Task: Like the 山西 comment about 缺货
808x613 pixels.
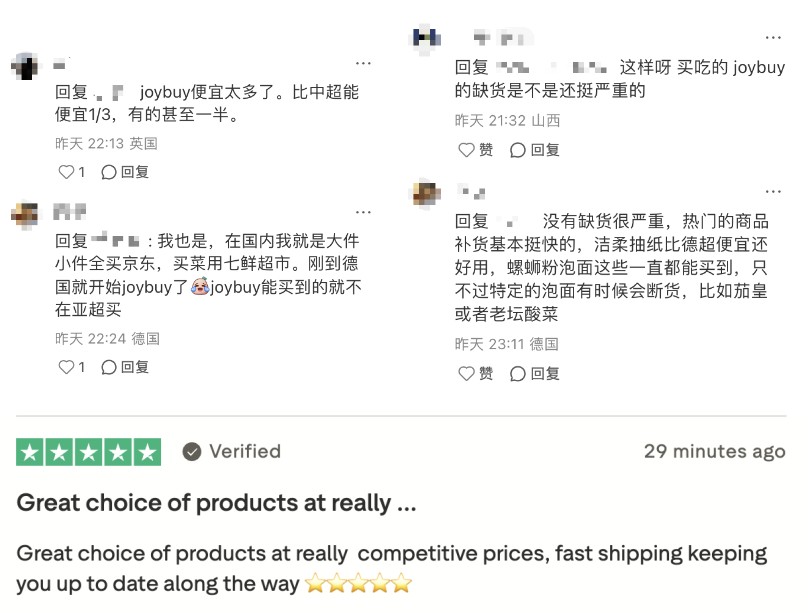Action: [466, 150]
